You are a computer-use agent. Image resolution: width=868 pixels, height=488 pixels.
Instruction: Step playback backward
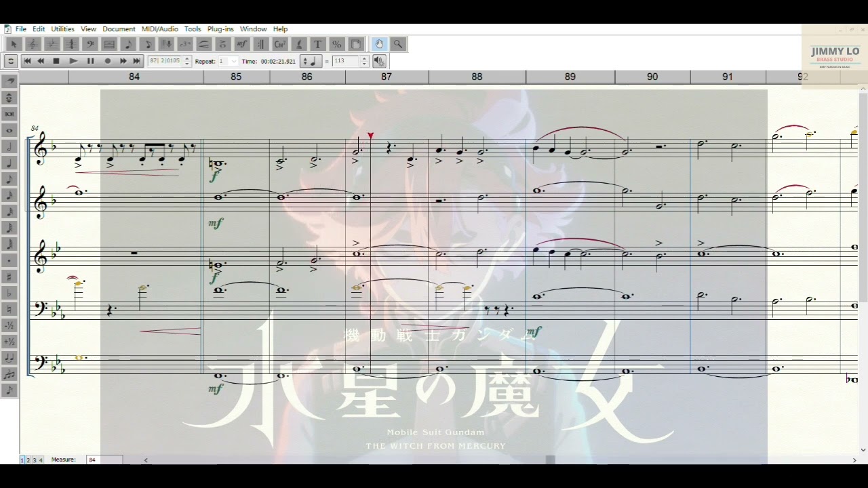point(41,61)
